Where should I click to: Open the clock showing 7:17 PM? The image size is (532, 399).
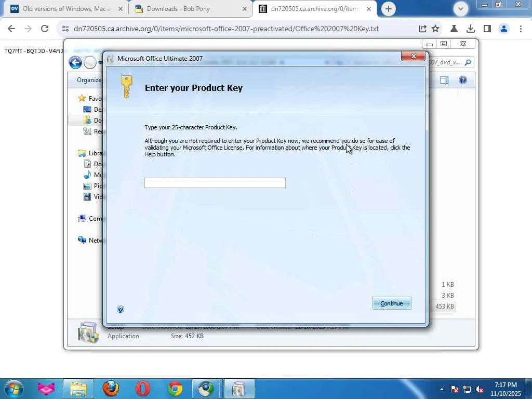pos(506,389)
